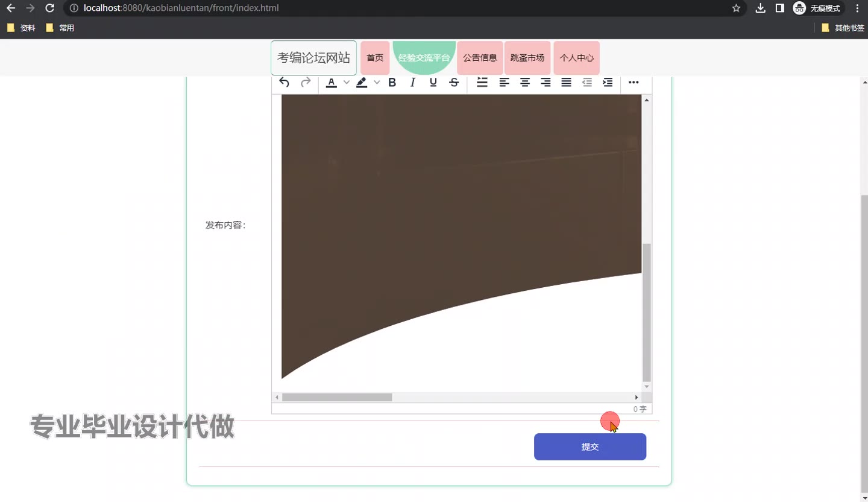Click the browser back arrow

tap(11, 8)
